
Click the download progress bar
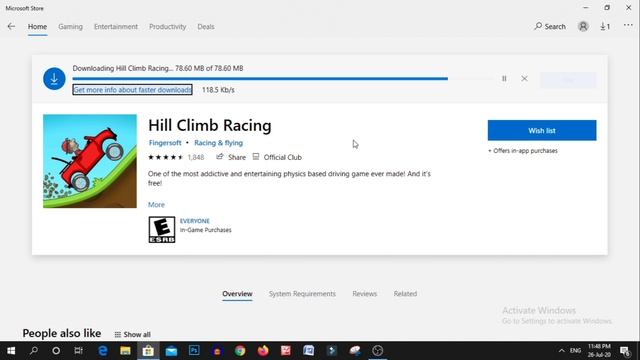pos(283,78)
